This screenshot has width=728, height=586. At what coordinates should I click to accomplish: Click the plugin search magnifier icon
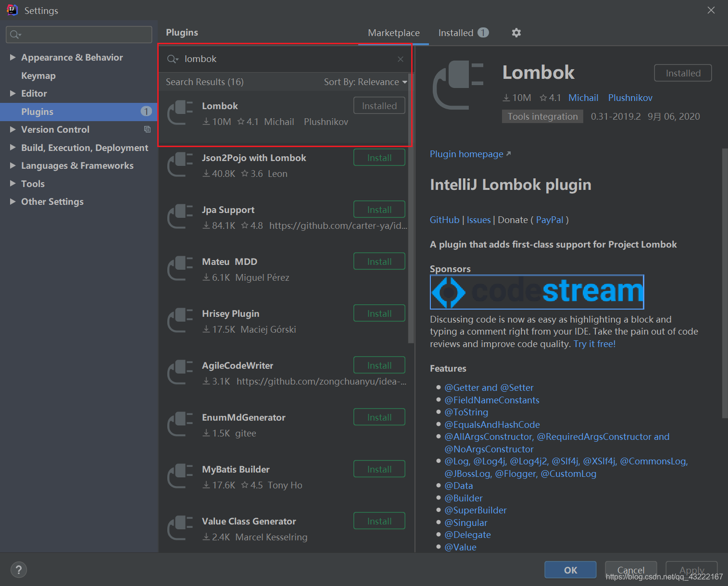click(173, 59)
